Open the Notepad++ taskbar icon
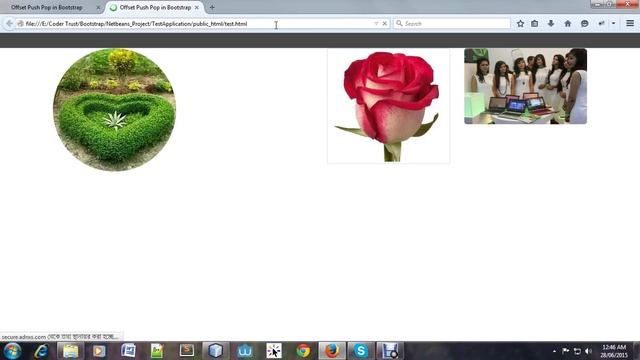This screenshot has width=640, height=360. click(x=157, y=351)
